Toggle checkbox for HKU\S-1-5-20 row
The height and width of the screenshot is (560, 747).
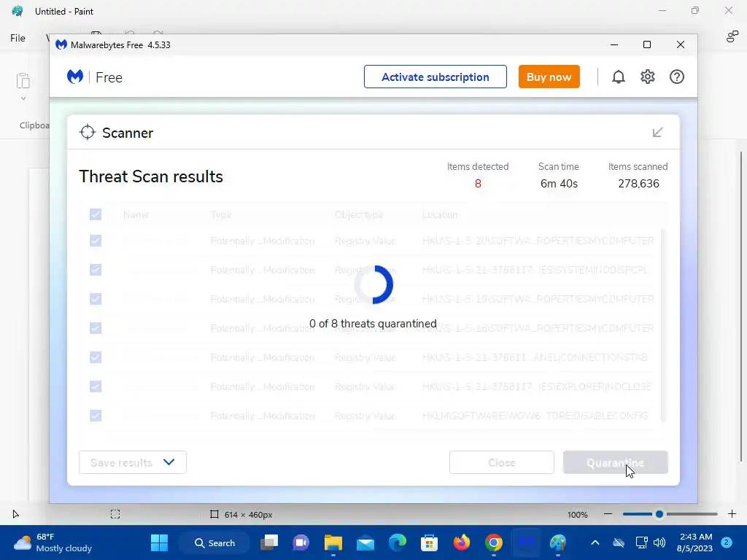[x=96, y=241]
